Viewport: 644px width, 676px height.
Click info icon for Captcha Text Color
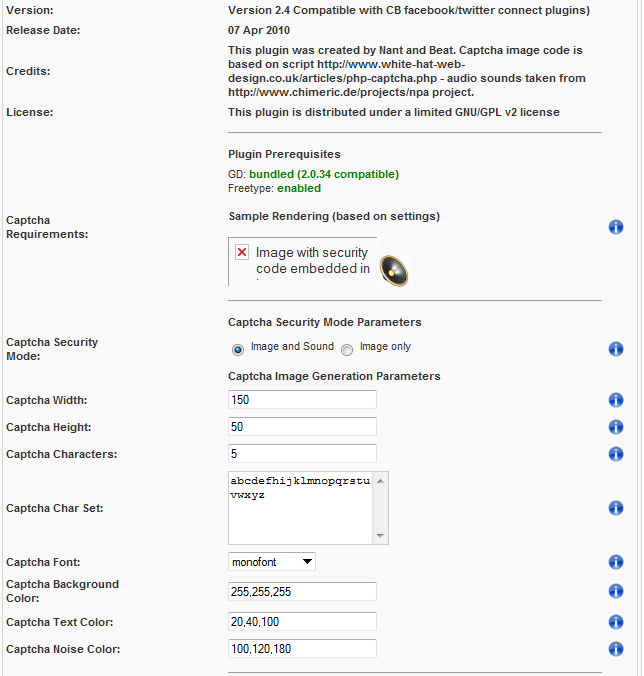[x=616, y=622]
